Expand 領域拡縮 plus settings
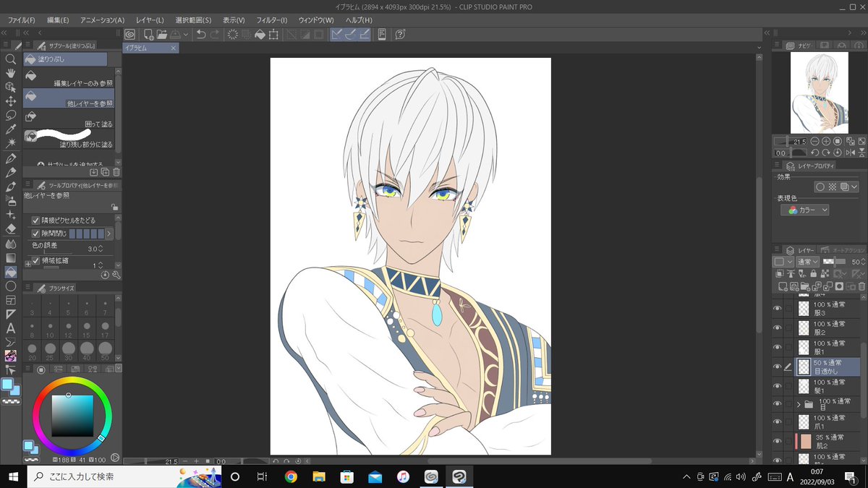The image size is (868, 488). pyautogui.click(x=28, y=265)
